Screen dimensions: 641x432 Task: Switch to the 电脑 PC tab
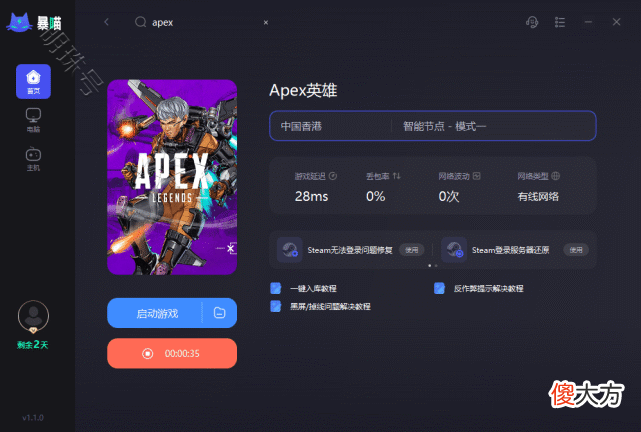pyautogui.click(x=34, y=120)
